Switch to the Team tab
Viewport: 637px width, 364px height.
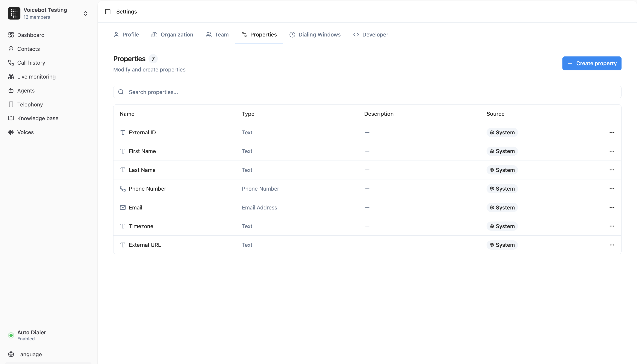click(x=217, y=35)
